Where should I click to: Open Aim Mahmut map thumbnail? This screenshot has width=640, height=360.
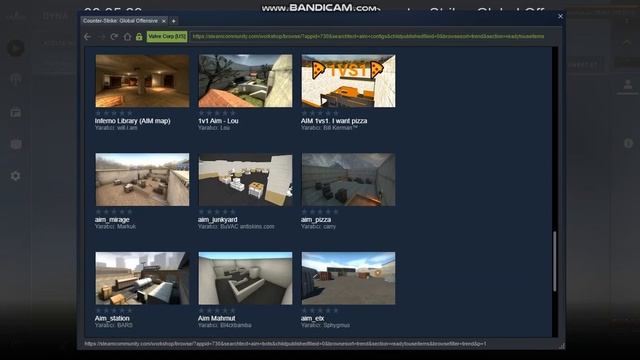(x=245, y=278)
